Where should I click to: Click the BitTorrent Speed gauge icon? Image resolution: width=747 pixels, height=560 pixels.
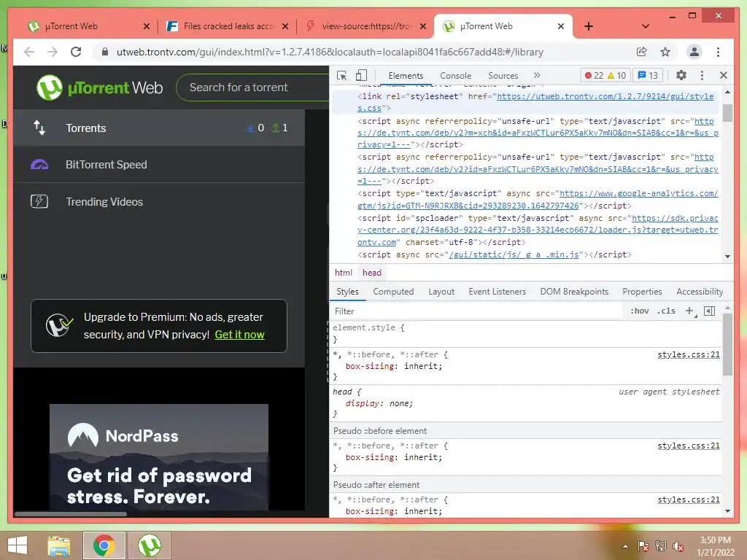[x=39, y=164]
